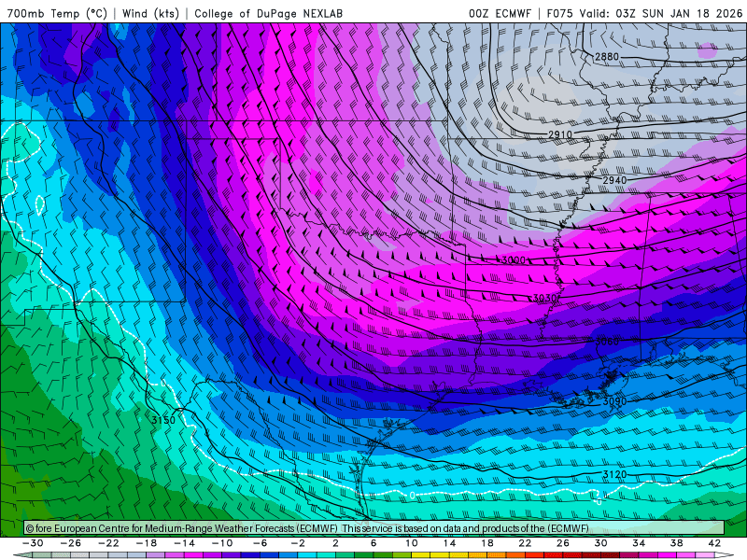Screen dimensions: 747x560
Task: Click the -26 value on the color scale
Action: click(71, 543)
